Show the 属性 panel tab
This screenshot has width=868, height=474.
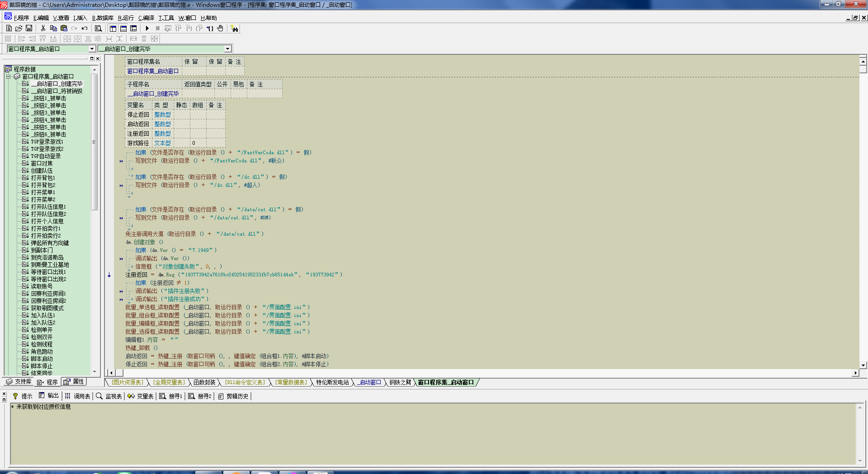[x=74, y=382]
